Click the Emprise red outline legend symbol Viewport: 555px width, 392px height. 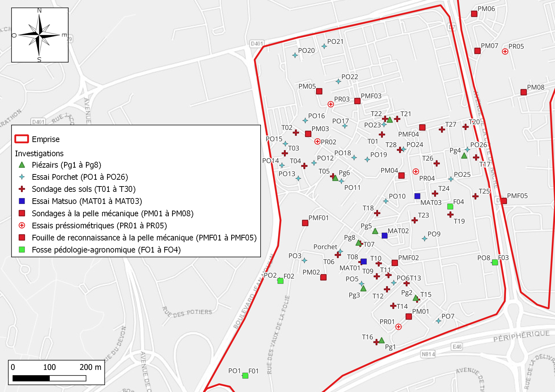pos(22,139)
